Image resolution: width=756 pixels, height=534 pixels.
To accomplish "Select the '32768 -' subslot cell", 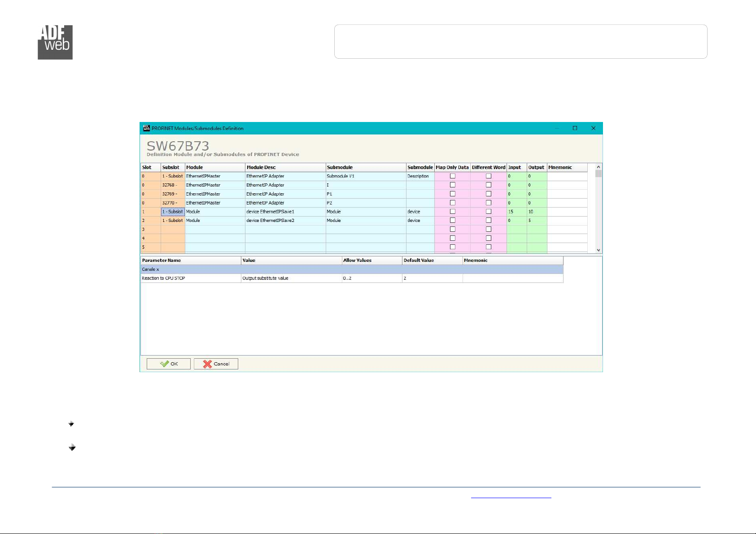I will (x=173, y=185).
